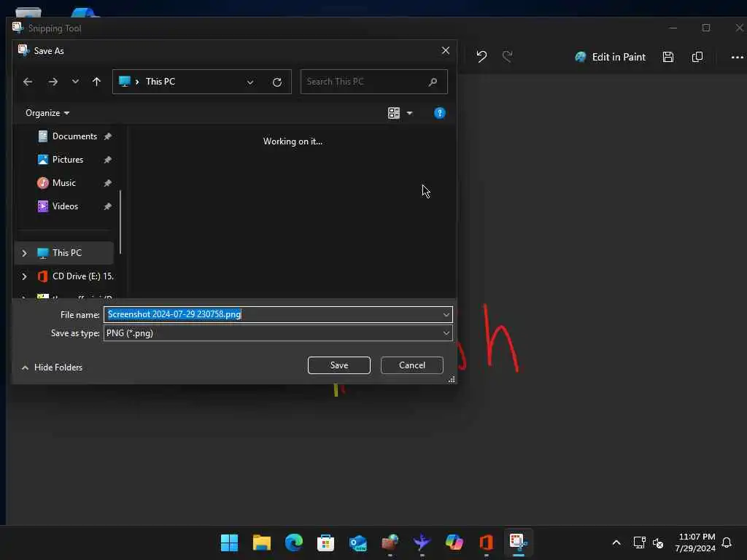Open the blue Help button

pos(440,113)
